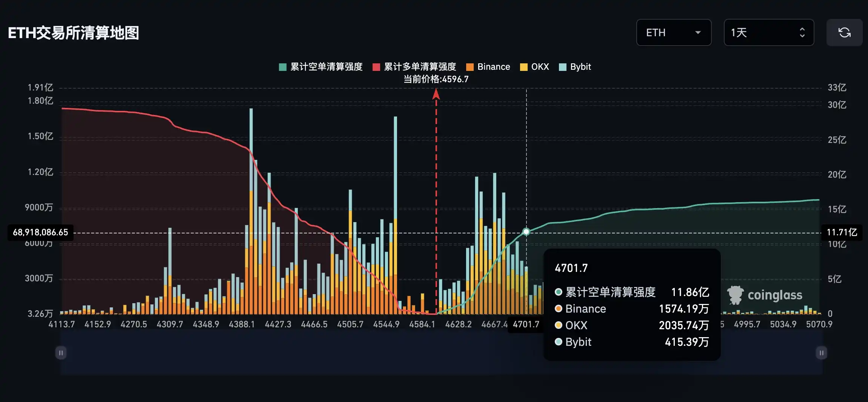Click the right zoom slider handle
The width and height of the screenshot is (868, 402).
[821, 353]
